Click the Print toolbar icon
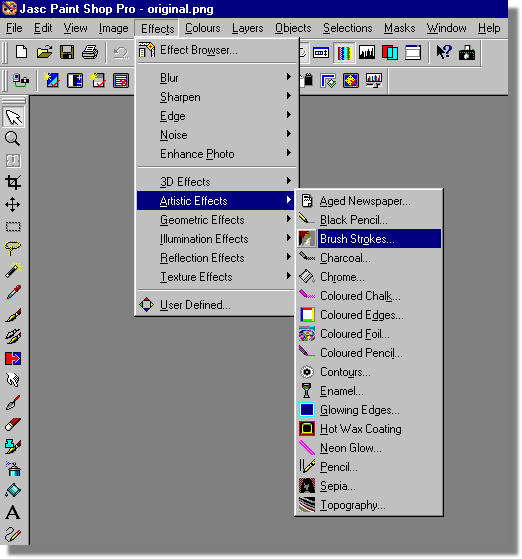The image size is (522, 559). 90,52
